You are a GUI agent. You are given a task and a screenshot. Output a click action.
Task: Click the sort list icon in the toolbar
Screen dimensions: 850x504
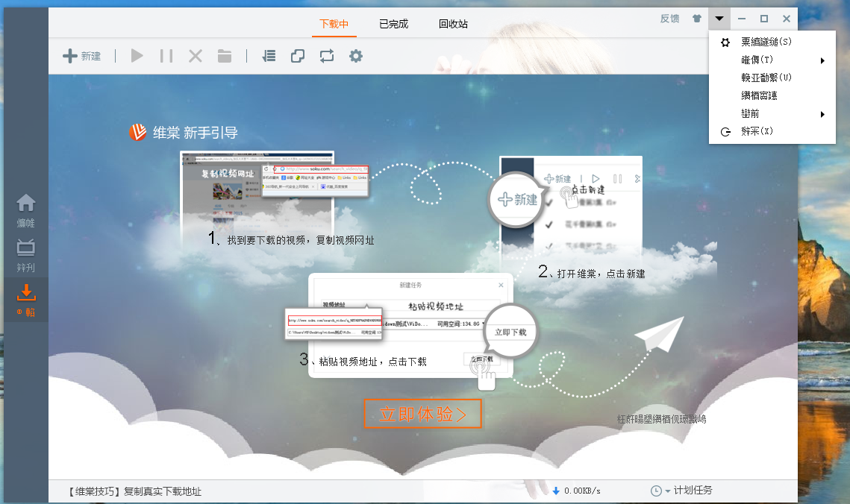[269, 56]
